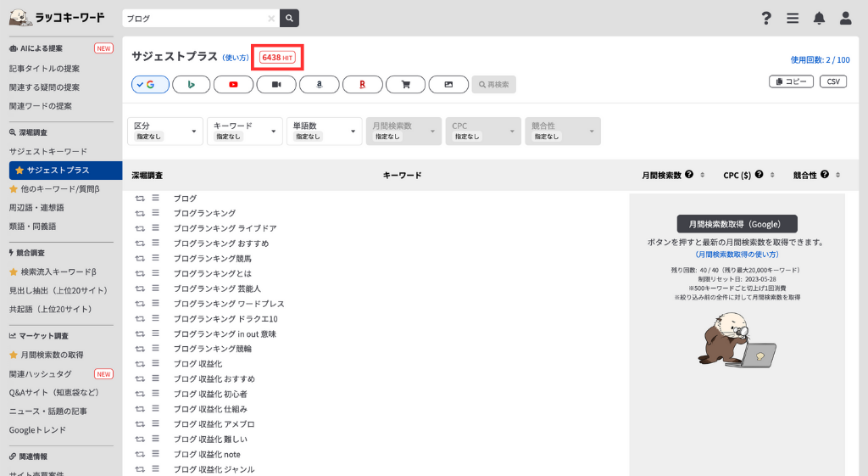This screenshot has width=868, height=476.
Task: Open 検索流入キーワードβ in sidebar
Action: 53,272
